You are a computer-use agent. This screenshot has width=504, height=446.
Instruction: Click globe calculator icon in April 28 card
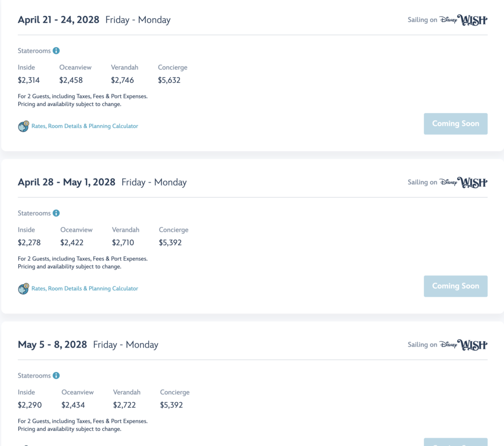point(24,289)
